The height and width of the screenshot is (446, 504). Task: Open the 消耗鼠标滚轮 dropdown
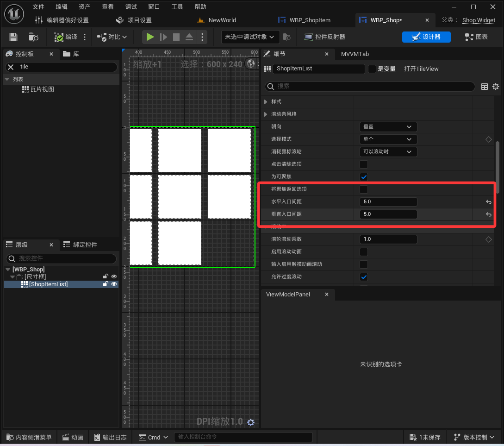388,152
